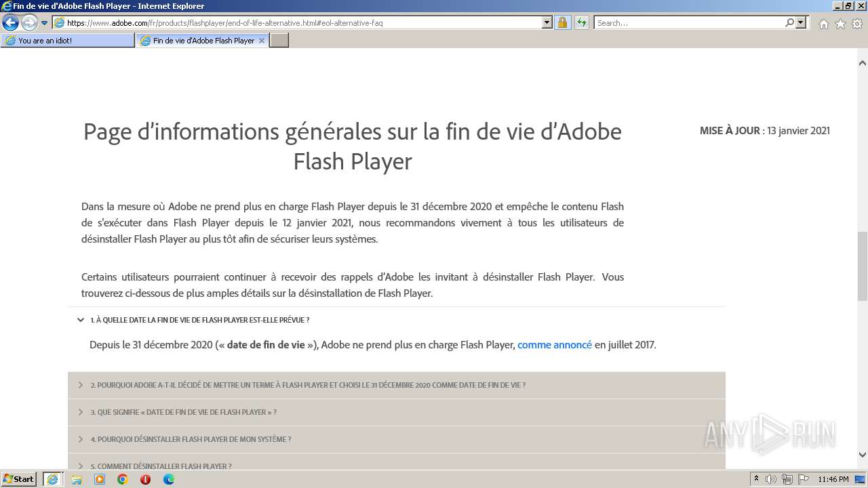This screenshot has height=488, width=868.
Task: Click the Refresh page icon
Action: tap(582, 23)
